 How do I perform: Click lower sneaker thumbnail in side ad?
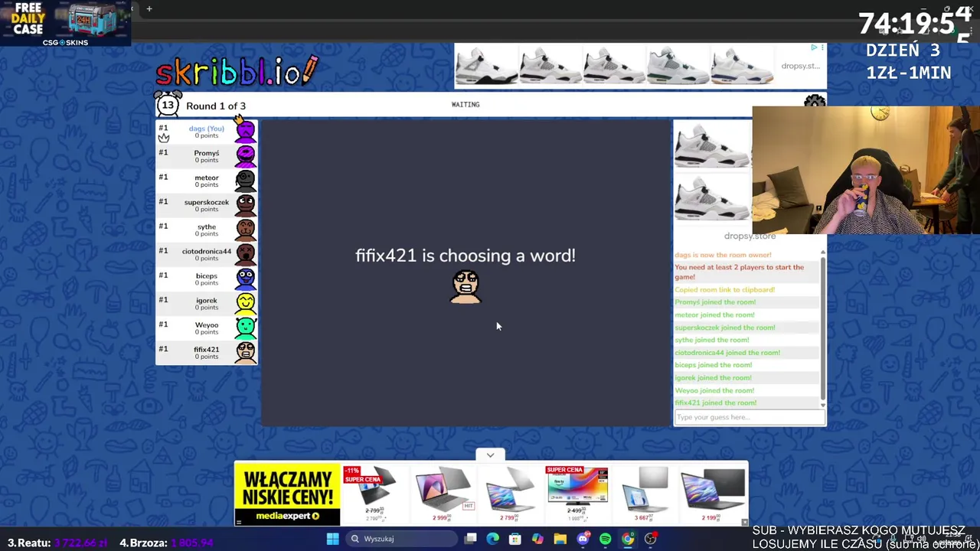713,197
